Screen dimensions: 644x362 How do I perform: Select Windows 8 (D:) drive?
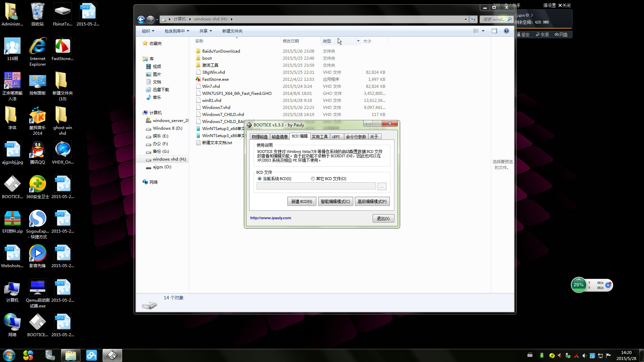[167, 128]
